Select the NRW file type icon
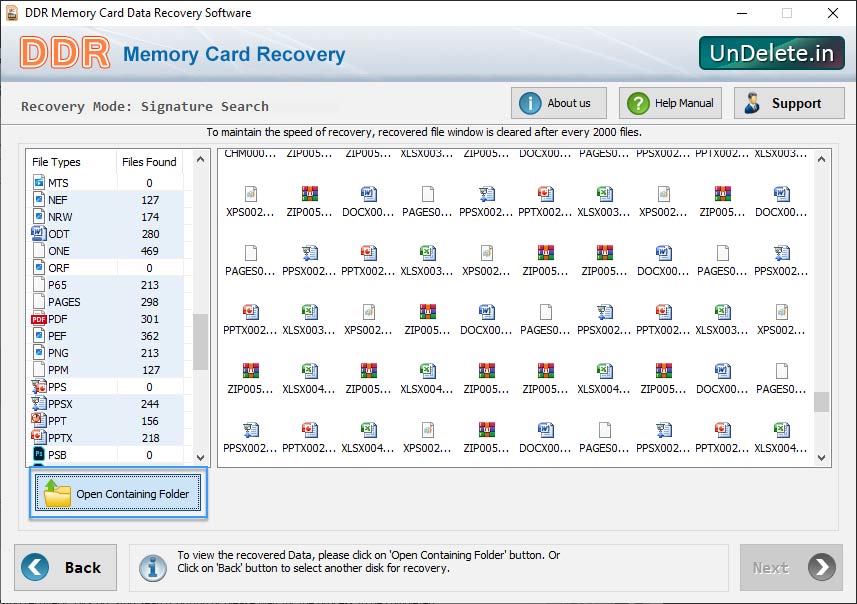The image size is (857, 604). coord(39,216)
